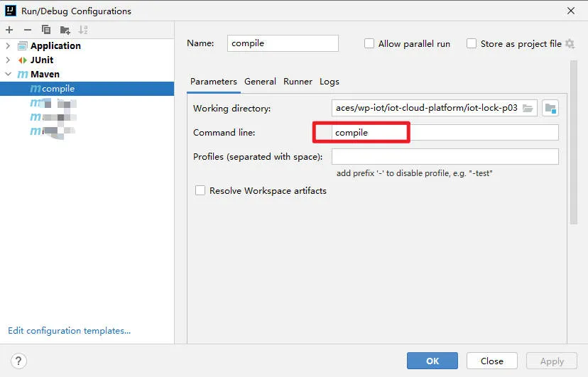Enable Allow parallel run

click(x=369, y=43)
